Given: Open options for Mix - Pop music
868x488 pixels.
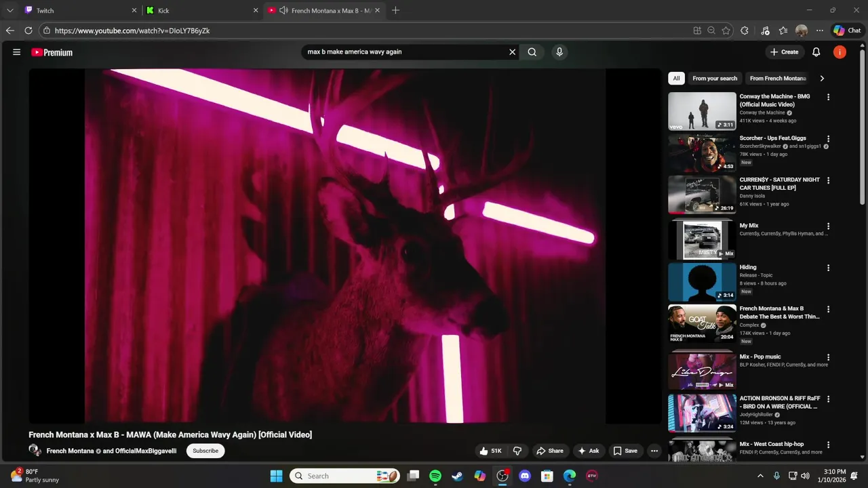Looking at the screenshot, I should tap(828, 357).
